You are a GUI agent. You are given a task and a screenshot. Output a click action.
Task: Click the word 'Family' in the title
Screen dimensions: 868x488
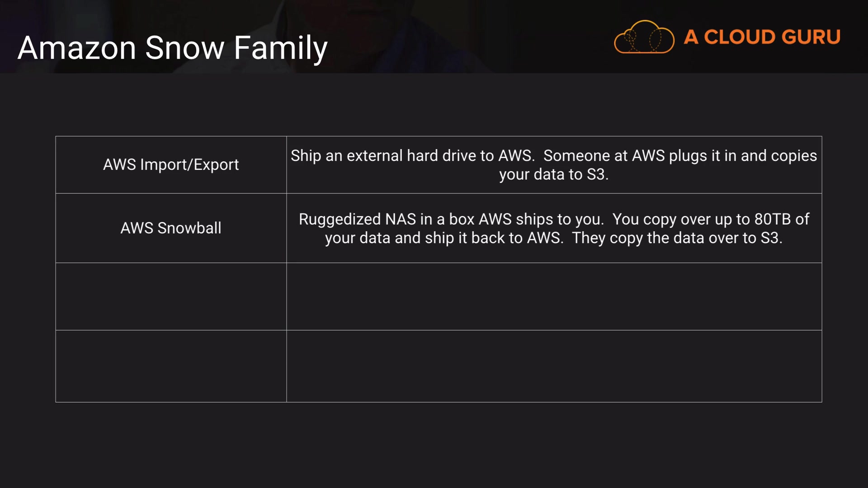coord(280,48)
